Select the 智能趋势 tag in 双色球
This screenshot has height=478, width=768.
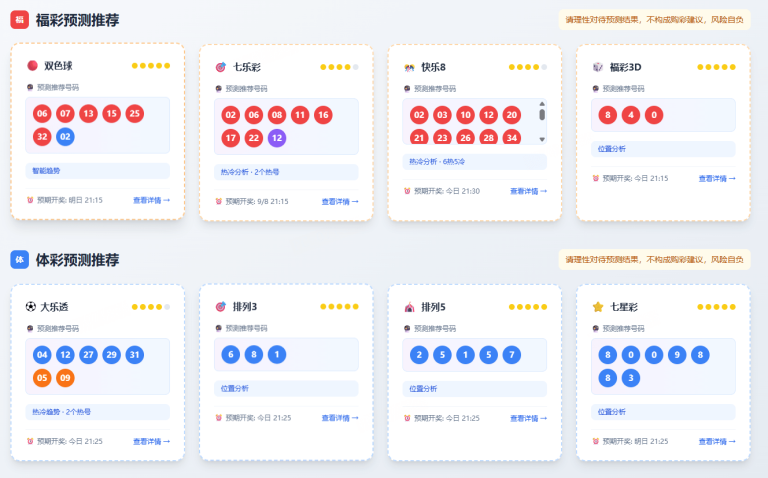(x=48, y=171)
